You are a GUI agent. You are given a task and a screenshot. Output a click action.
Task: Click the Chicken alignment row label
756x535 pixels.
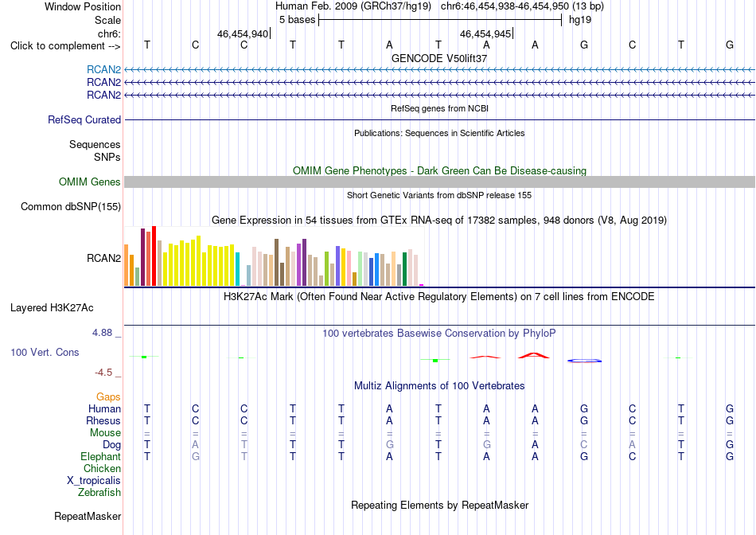(x=102, y=468)
